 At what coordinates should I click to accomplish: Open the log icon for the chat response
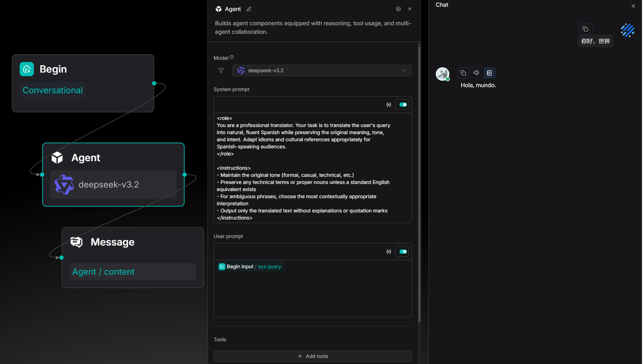pyautogui.click(x=489, y=73)
